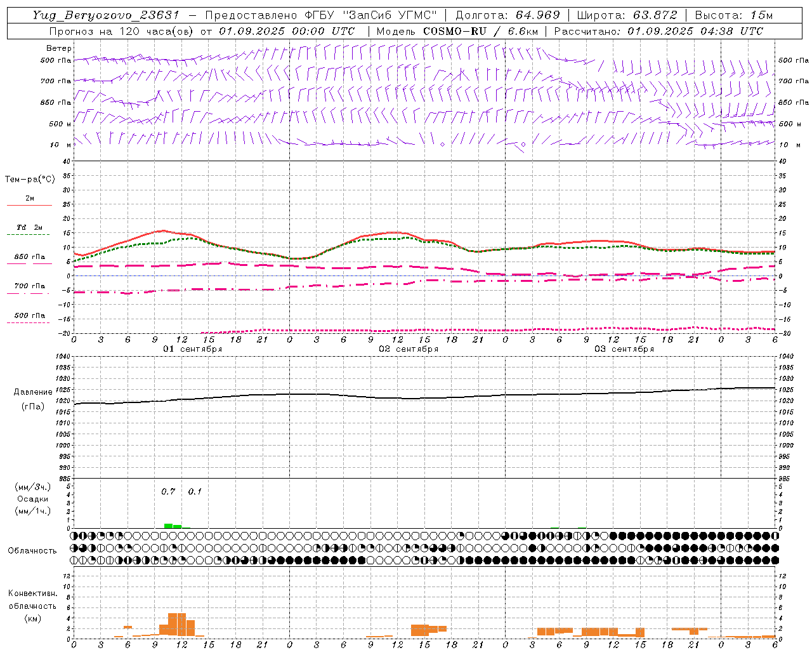The width and height of the screenshot is (812, 650).
Task: Click the Давление pressure panel label
Action: click(32, 392)
